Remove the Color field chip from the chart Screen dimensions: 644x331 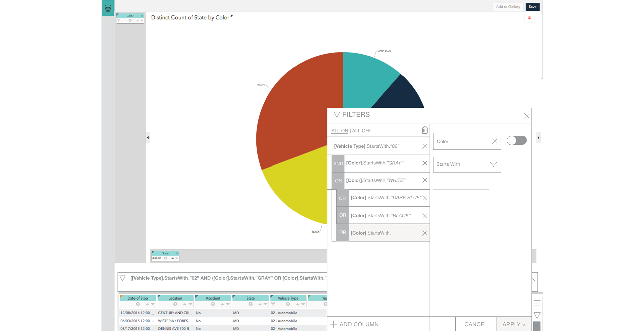tap(142, 16)
